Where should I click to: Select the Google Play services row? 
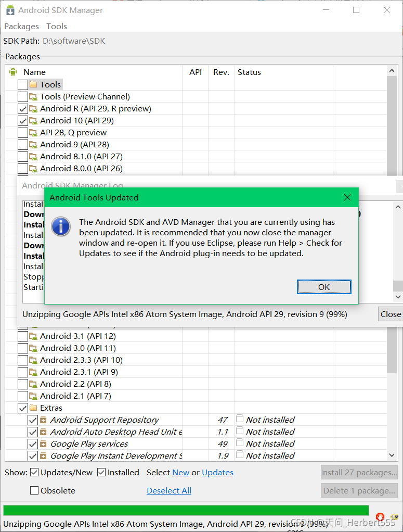point(196,444)
